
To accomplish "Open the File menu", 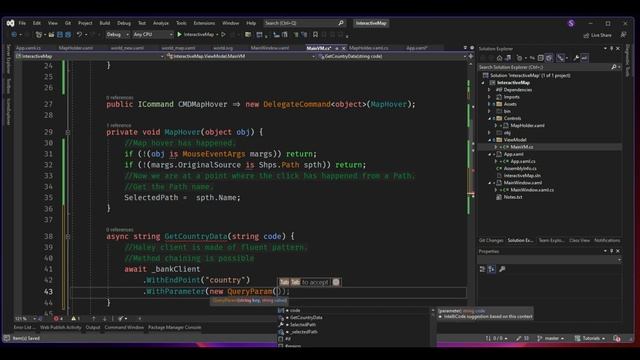I will (22, 23).
